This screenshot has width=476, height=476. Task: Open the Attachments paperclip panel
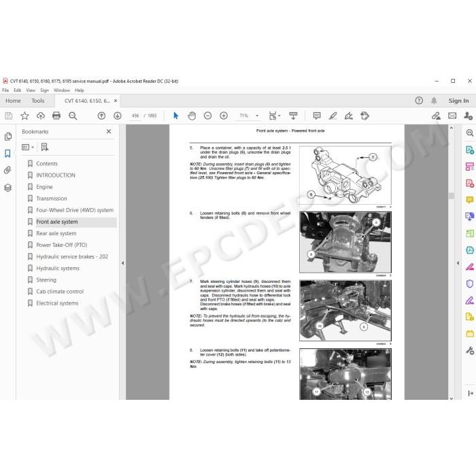point(8,170)
